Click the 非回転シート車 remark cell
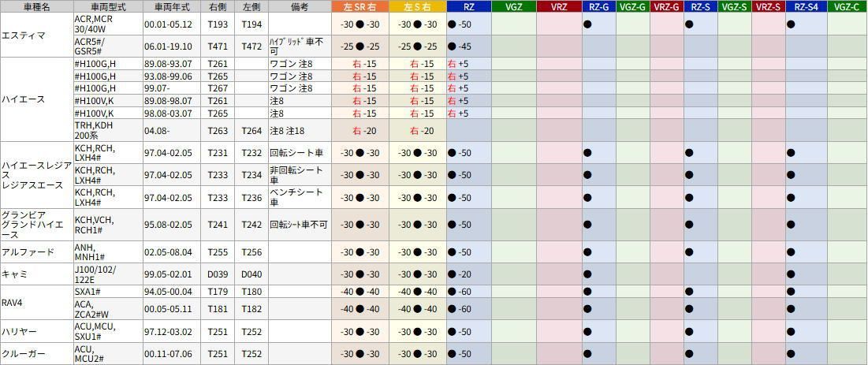Screen dimensions: 868x365 300,175
